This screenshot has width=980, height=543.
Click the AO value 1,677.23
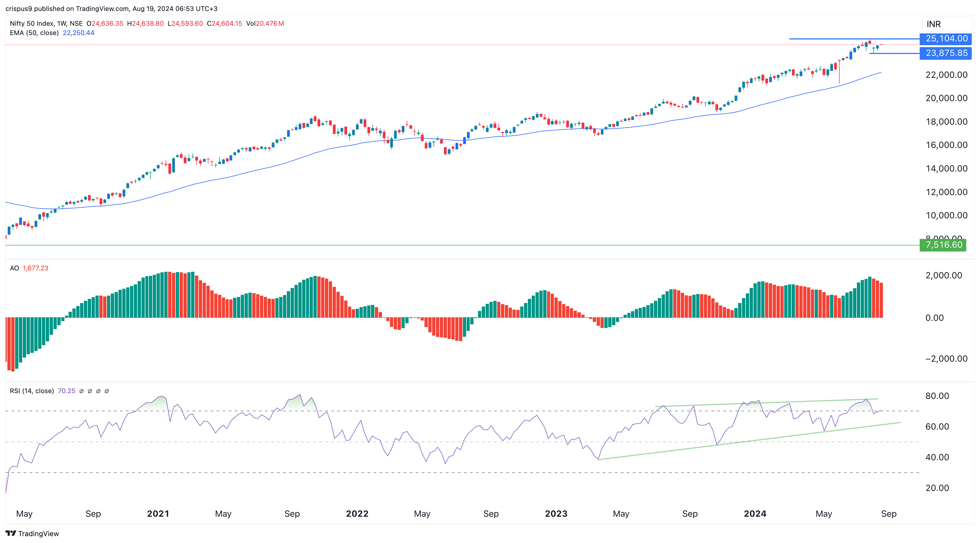pos(35,268)
